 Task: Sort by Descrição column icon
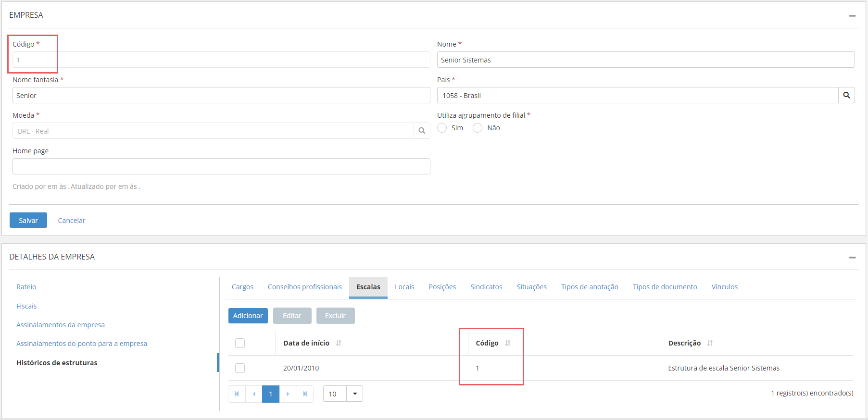point(710,343)
